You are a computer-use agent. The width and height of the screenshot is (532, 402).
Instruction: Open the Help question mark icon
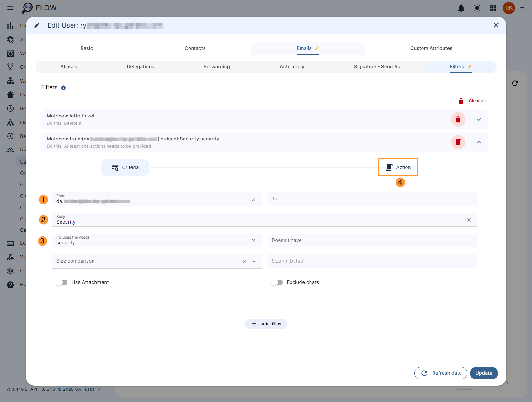(10, 285)
